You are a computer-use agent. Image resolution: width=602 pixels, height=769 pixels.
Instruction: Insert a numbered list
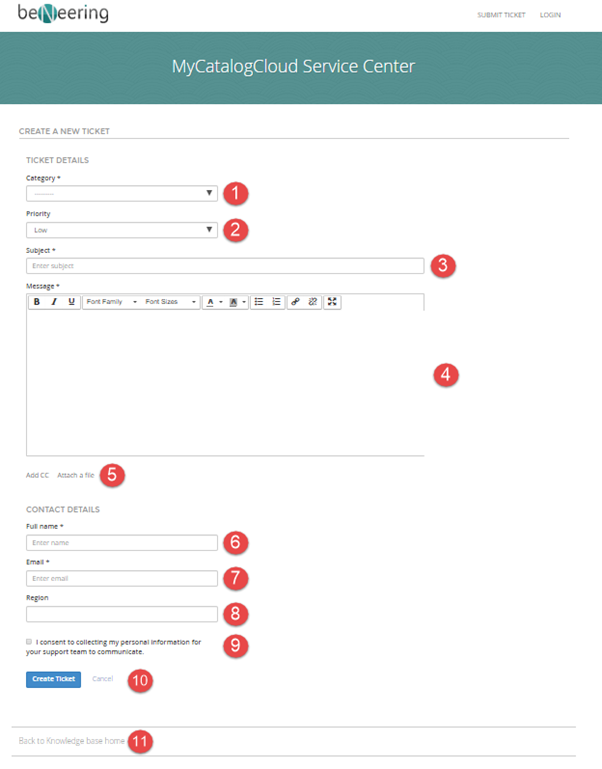[x=276, y=302]
